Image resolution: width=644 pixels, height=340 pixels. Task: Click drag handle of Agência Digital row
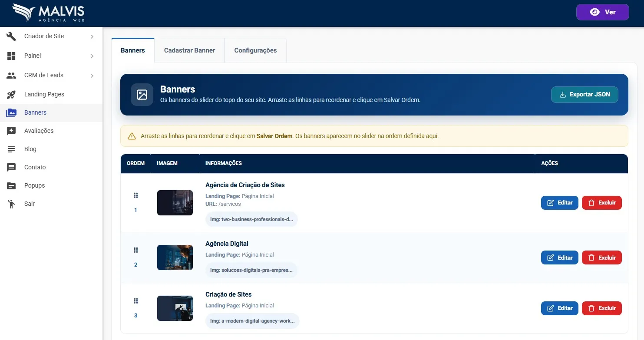click(135, 250)
